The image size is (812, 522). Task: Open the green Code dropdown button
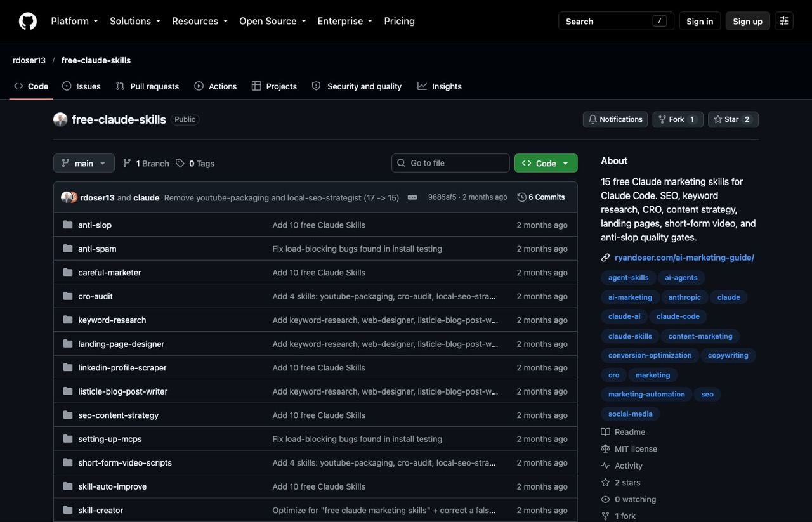[546, 163]
